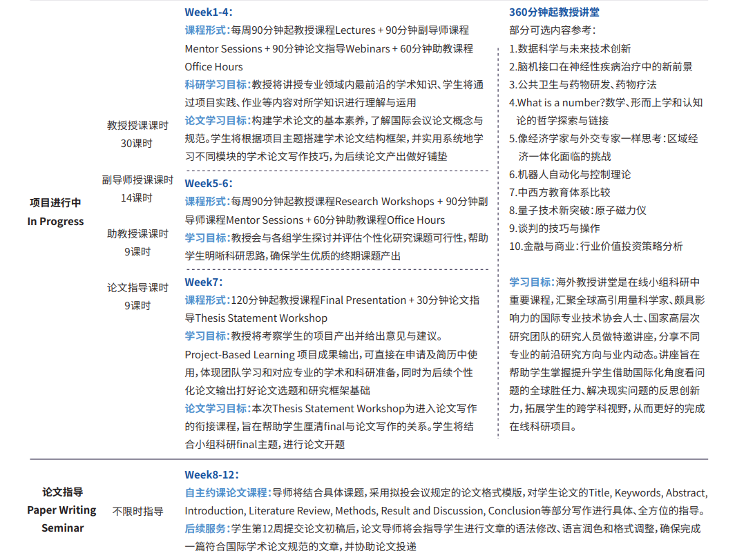The width and height of the screenshot is (735, 560).
Task: Click the "Thesis Statement Workshop" line ending 课程形式
Action: pos(256,318)
